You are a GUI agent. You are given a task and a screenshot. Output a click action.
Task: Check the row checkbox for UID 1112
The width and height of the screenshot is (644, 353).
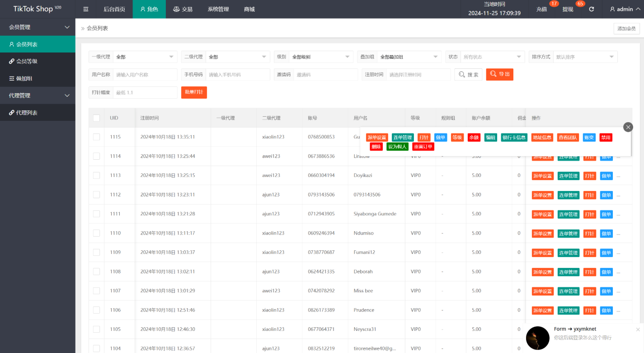point(96,195)
